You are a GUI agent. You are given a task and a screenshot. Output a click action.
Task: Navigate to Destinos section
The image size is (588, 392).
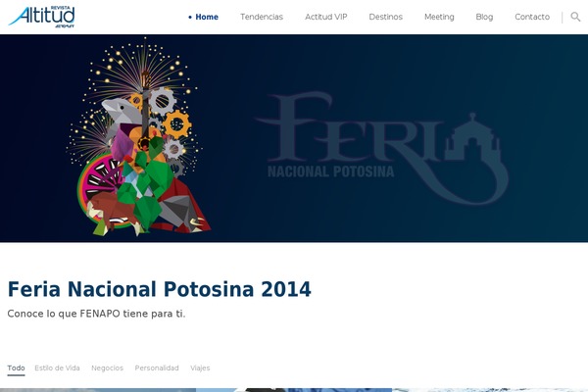(385, 17)
